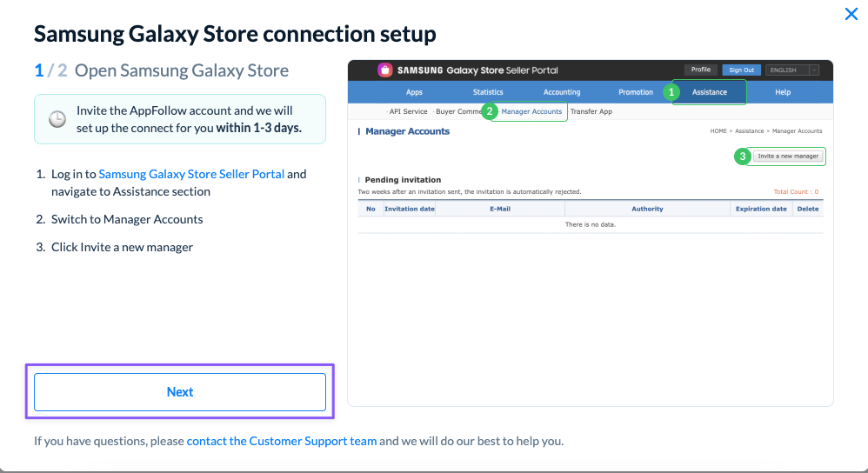Image resolution: width=868 pixels, height=473 pixels.
Task: Click the green step 3 badge
Action: coord(743,157)
